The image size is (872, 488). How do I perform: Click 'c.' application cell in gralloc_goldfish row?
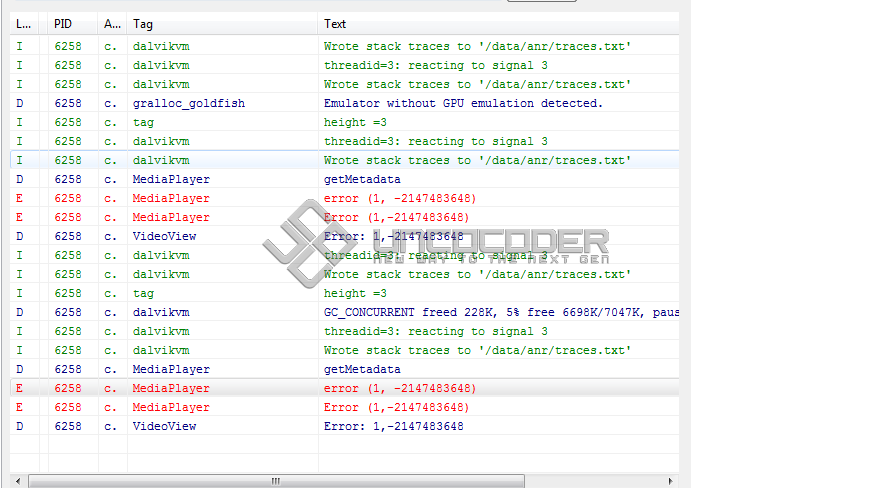click(x=110, y=103)
